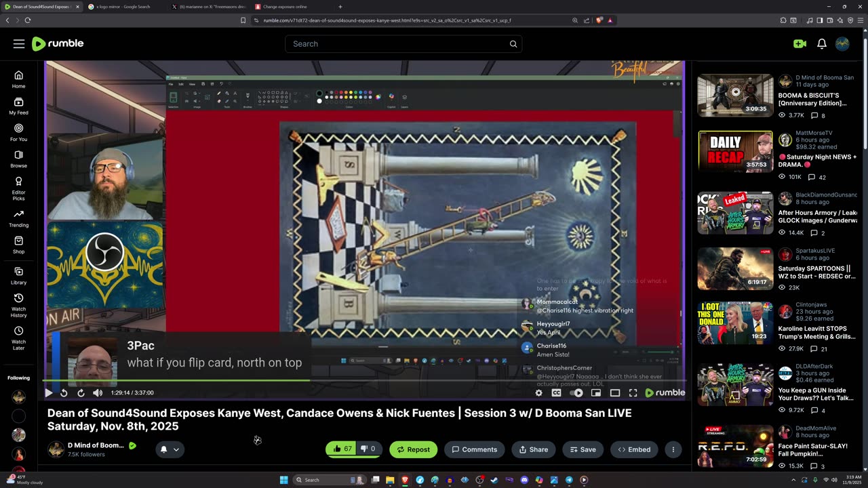Open a new browser tab
Screen dimensions: 868x488
click(340, 7)
